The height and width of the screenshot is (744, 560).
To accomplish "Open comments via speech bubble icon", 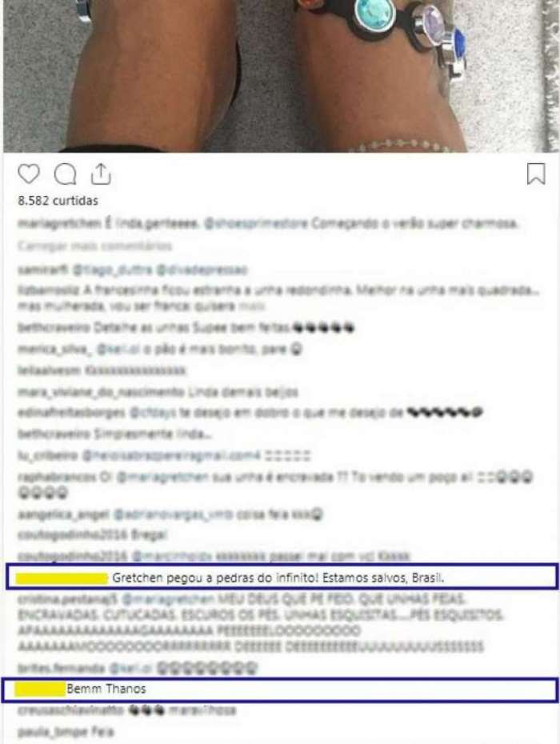I will pos(65,174).
